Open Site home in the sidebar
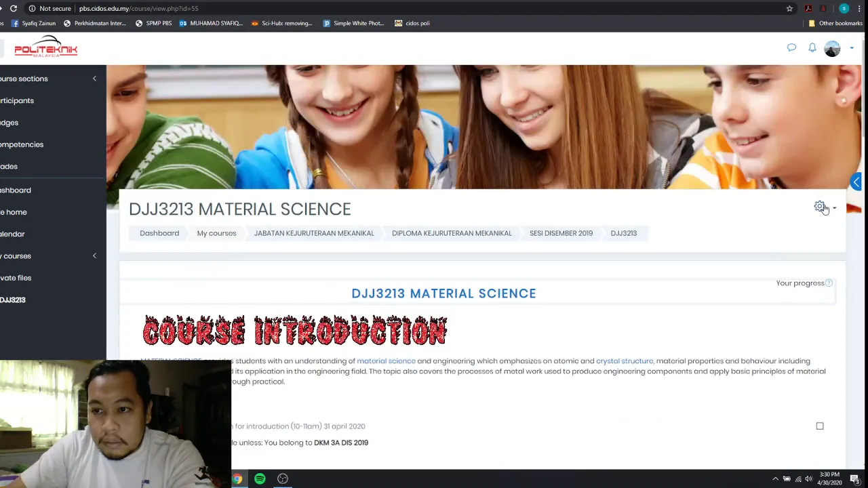The height and width of the screenshot is (488, 868). [14, 212]
